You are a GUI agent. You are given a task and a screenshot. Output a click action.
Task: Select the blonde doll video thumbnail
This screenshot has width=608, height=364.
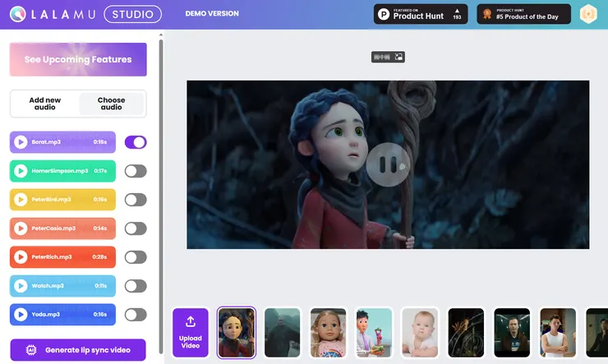[328, 333]
